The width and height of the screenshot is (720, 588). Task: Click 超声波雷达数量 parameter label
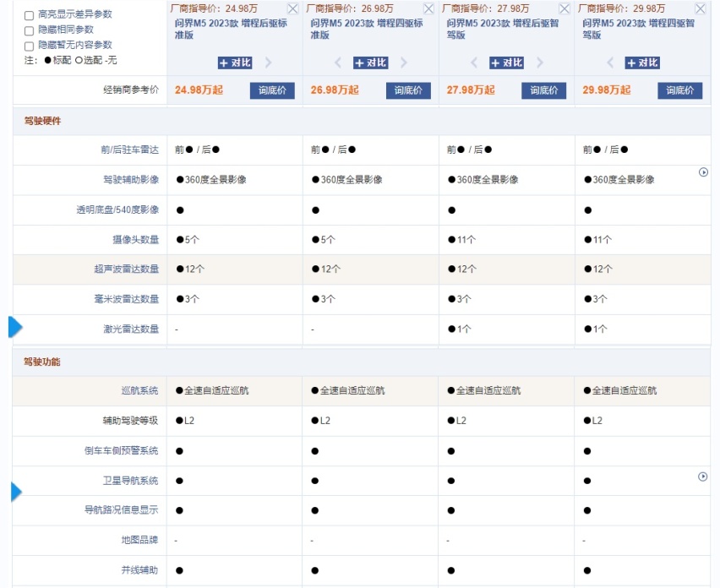[126, 269]
